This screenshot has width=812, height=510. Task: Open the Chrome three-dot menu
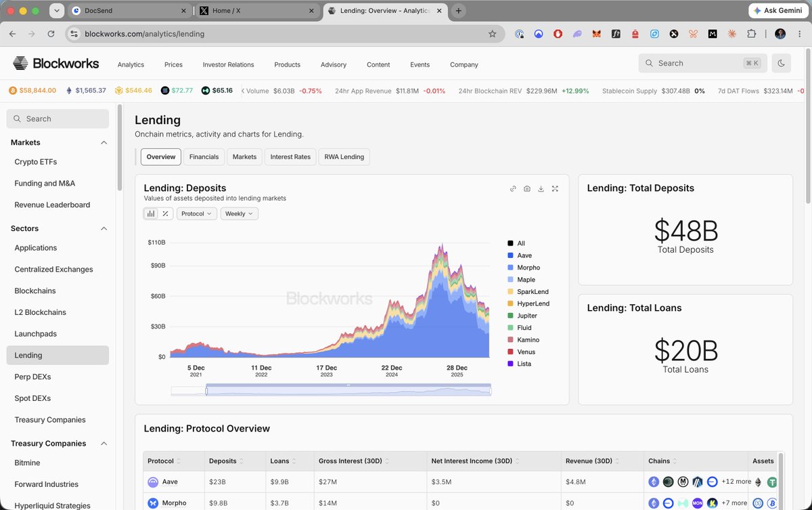[x=799, y=34]
